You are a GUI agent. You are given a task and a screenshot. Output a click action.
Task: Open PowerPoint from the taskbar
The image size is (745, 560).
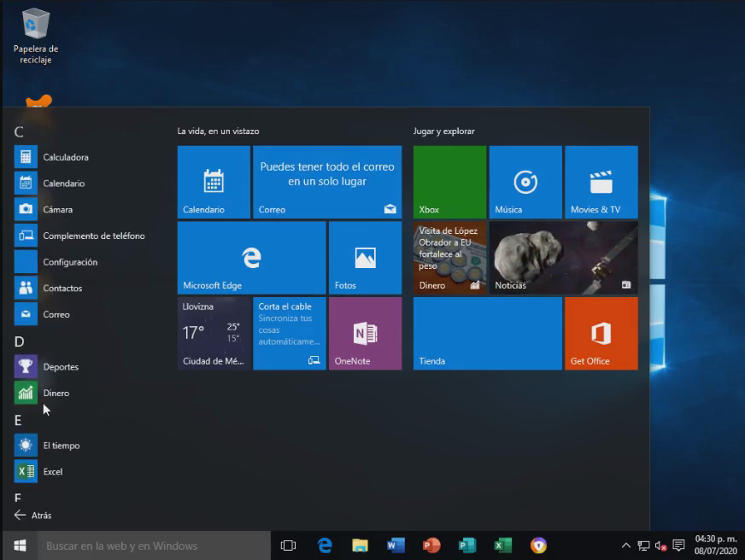(x=431, y=545)
